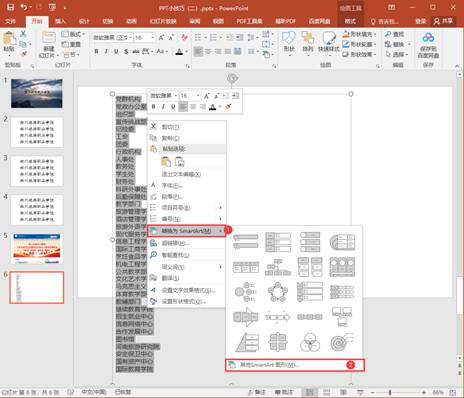Toggle Underline in the mini toolbar
The width and height of the screenshot is (464, 398).
click(x=173, y=107)
